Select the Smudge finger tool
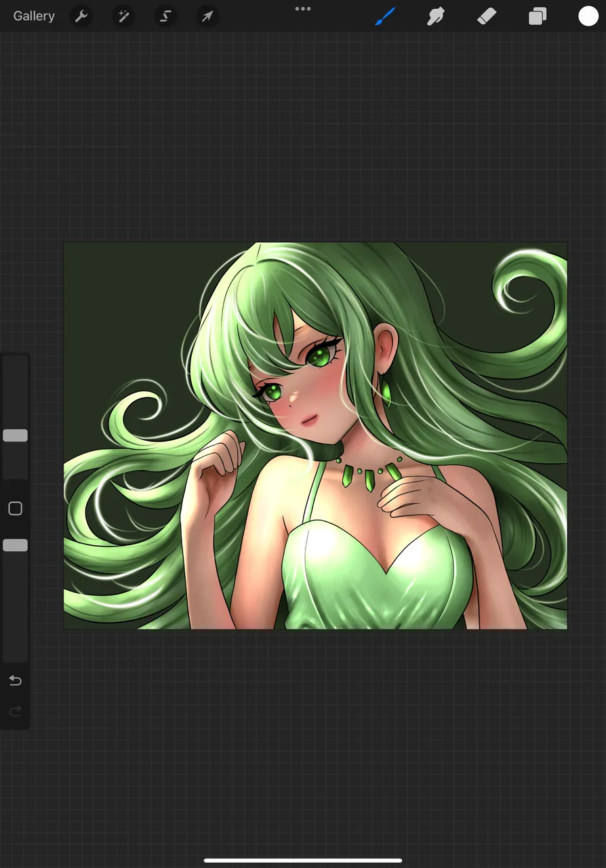Image resolution: width=606 pixels, height=868 pixels. (x=435, y=16)
